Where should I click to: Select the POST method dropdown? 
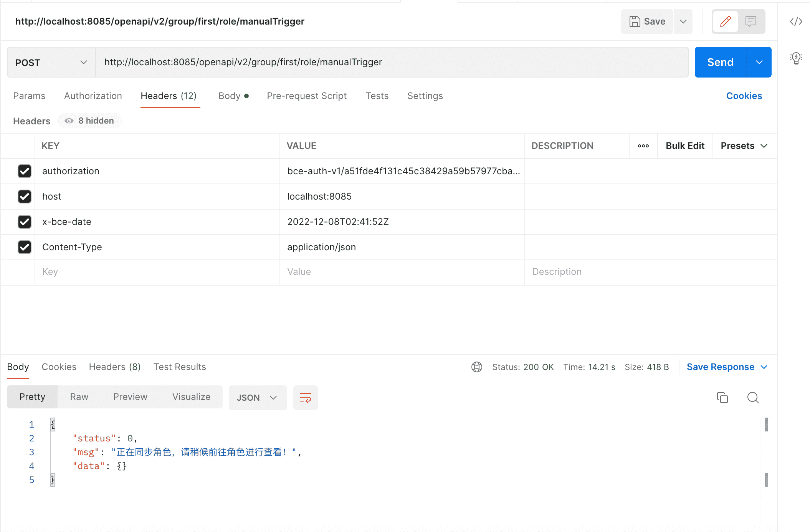51,62
